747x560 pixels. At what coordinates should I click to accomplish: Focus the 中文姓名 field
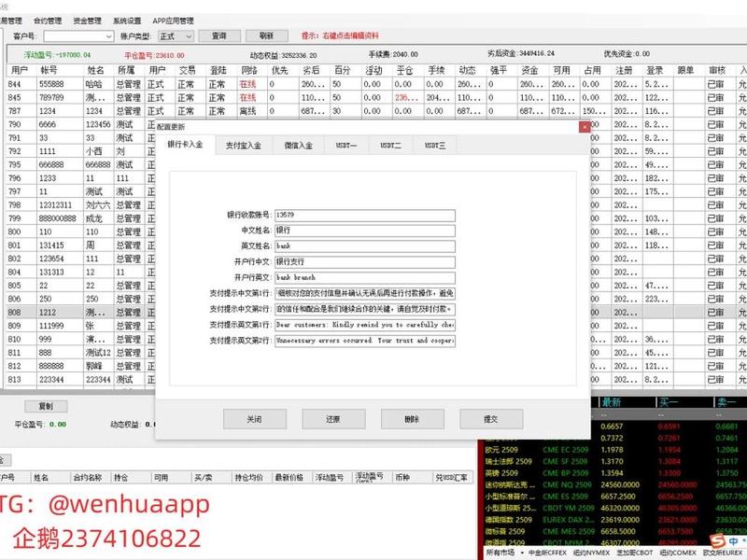point(365,231)
